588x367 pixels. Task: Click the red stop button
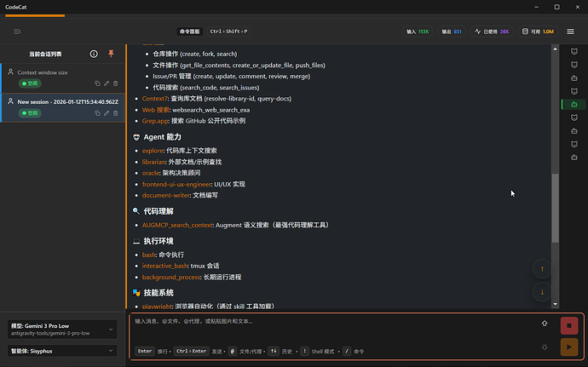coord(569,325)
